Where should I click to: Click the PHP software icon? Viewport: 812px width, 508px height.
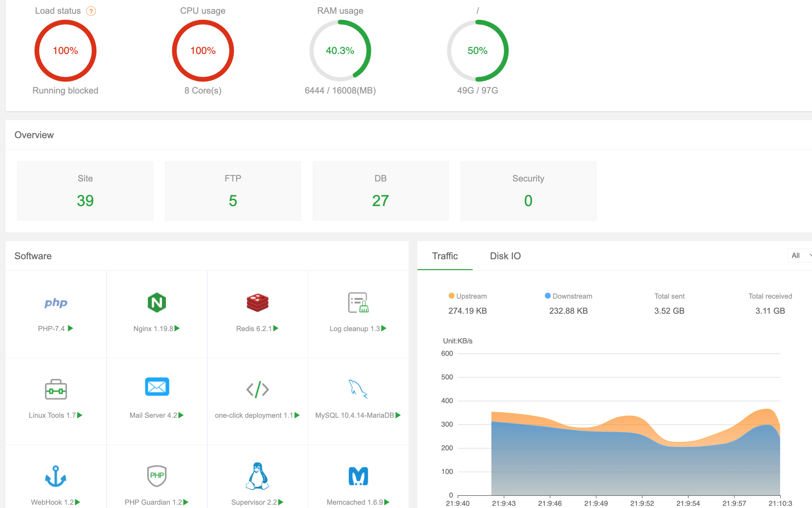point(56,303)
